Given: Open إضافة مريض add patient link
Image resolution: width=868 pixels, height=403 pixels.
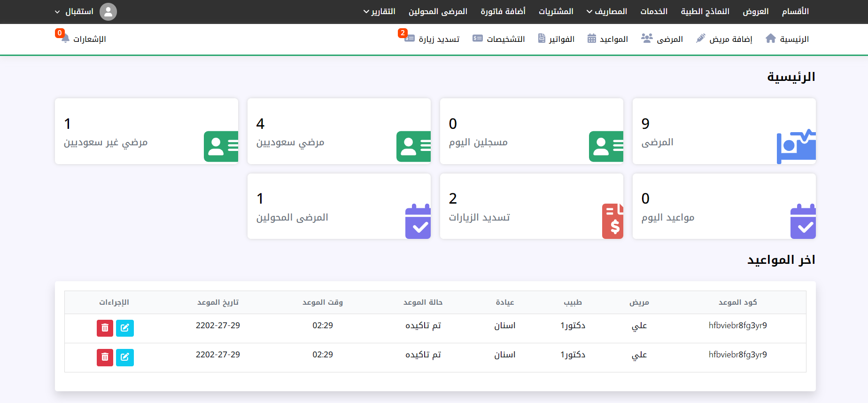Looking at the screenshot, I should [724, 39].
